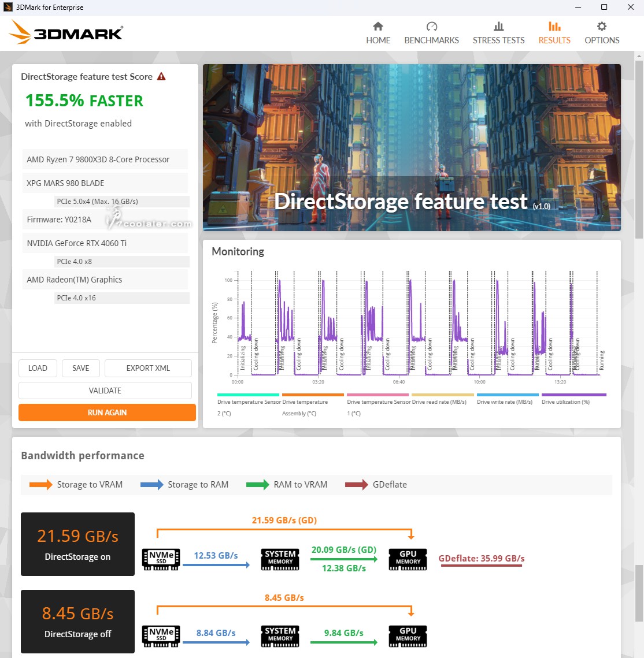This screenshot has width=644, height=658.
Task: Toggle Drive temperature Sensor 2 legend swatch
Action: coord(248,395)
